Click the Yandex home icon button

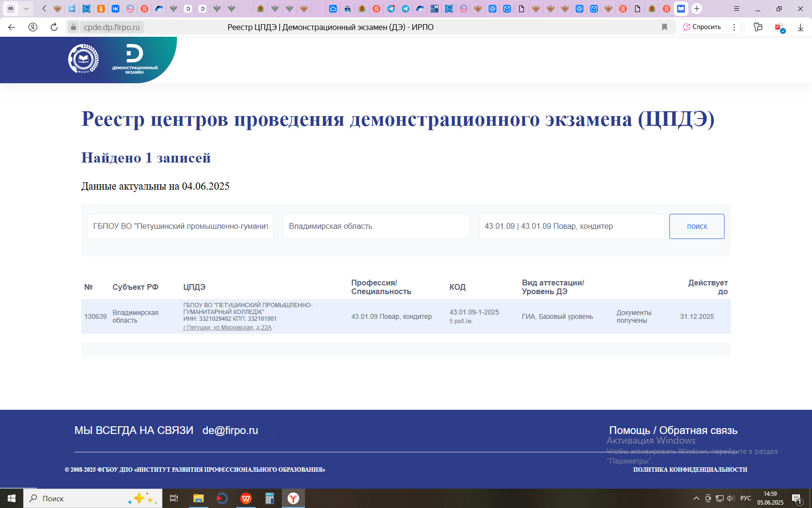tap(33, 27)
